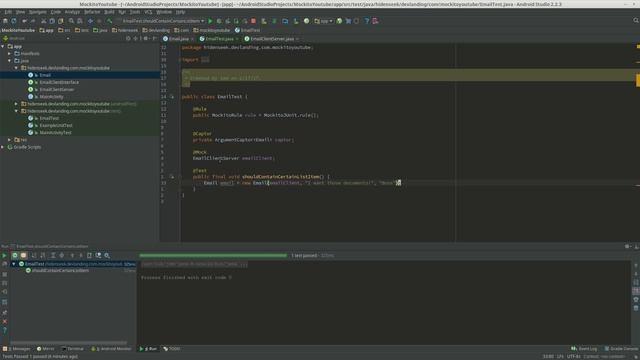Image resolution: width=640 pixels, height=360 pixels.
Task: Open Event Log at bottom right
Action: (584, 349)
